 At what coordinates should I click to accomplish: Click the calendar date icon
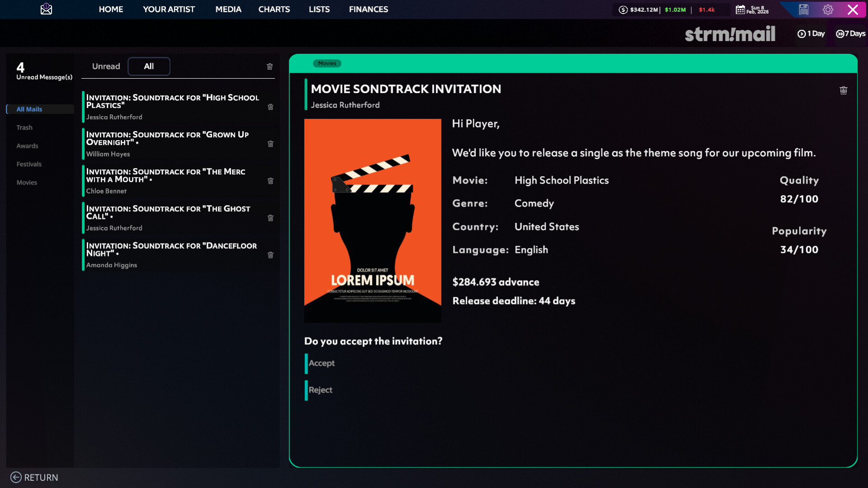click(x=740, y=9)
